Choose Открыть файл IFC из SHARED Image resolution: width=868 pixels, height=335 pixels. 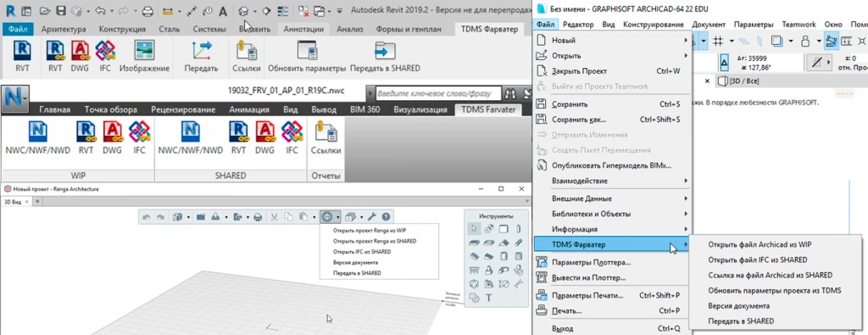click(x=757, y=260)
